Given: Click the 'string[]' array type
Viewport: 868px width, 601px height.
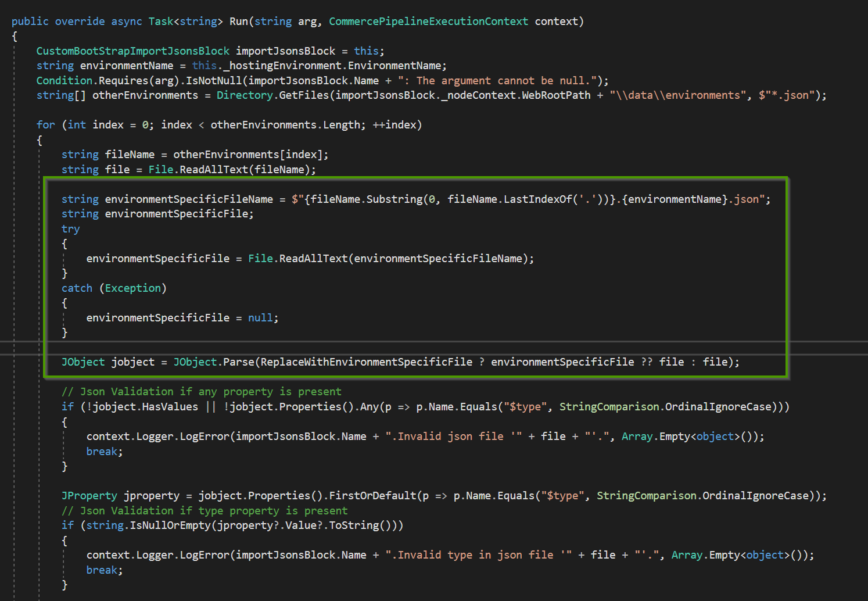Looking at the screenshot, I should (61, 95).
